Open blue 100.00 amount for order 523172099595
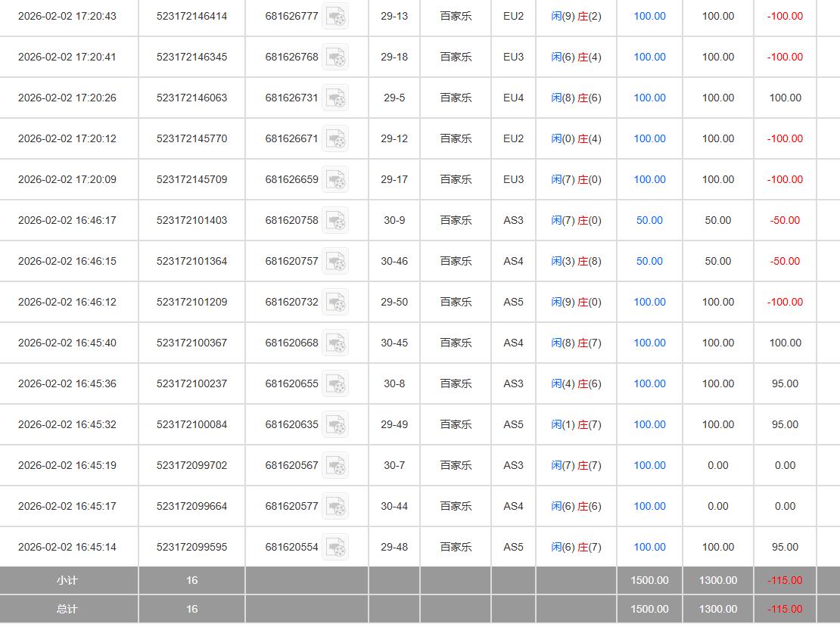 click(x=649, y=547)
